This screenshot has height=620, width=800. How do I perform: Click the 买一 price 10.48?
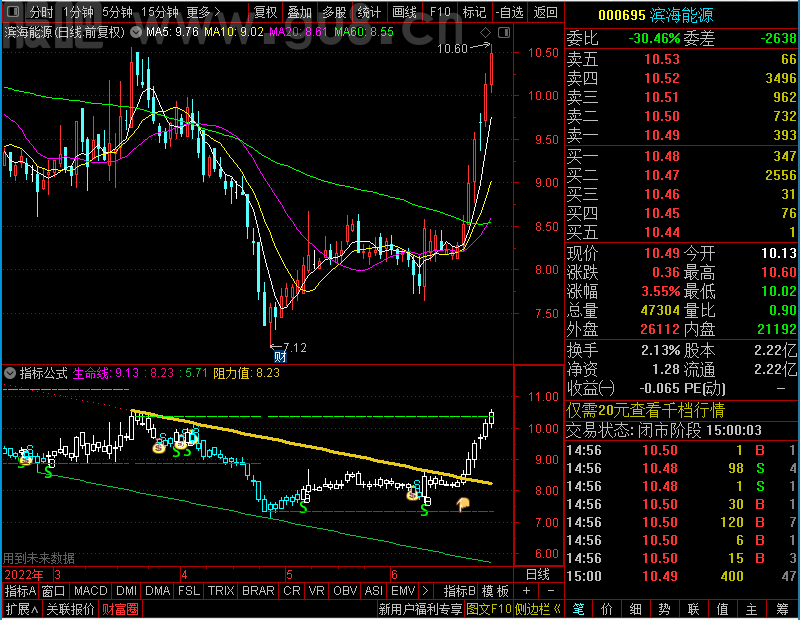coord(662,156)
